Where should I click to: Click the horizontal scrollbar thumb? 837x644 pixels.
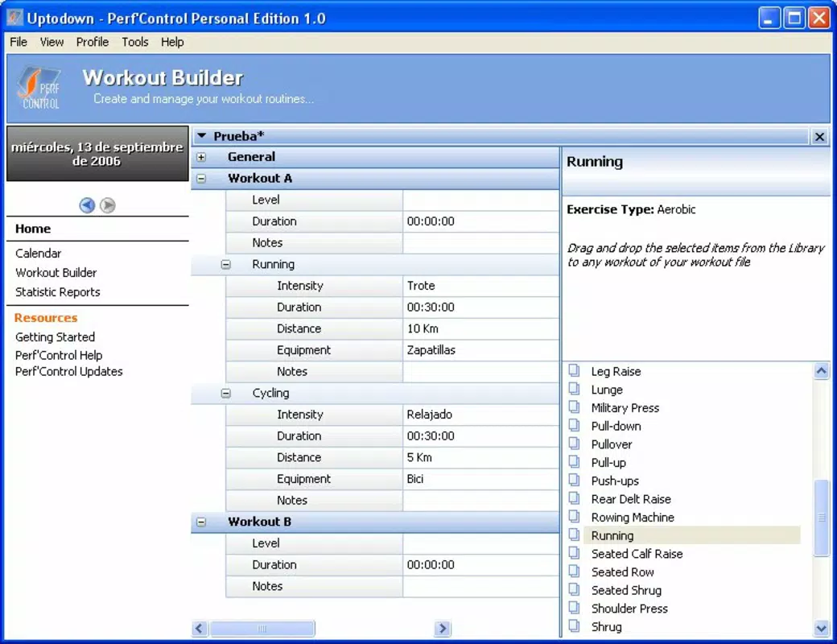coord(262,629)
